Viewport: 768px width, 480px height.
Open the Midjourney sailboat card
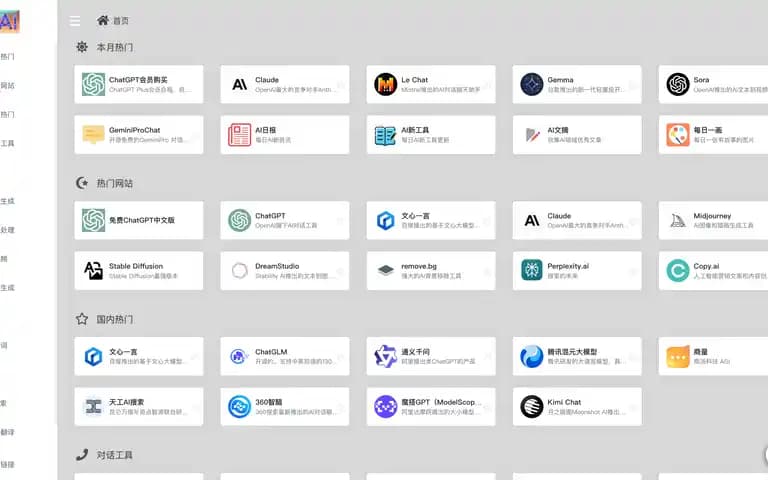click(713, 220)
